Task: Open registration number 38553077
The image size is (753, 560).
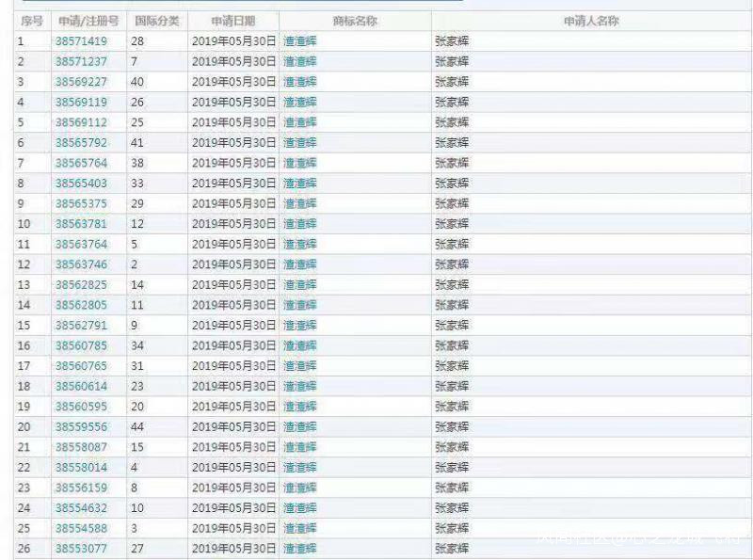Action: coord(81,549)
